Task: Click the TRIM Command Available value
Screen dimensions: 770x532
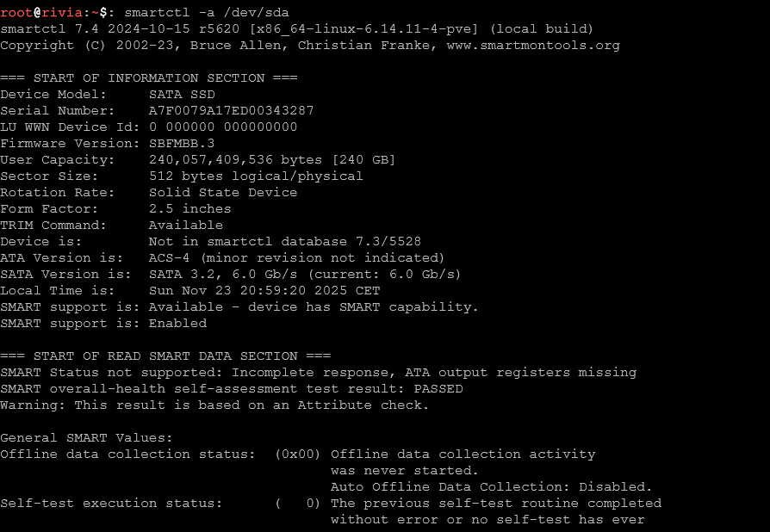Action: pyautogui.click(x=186, y=225)
